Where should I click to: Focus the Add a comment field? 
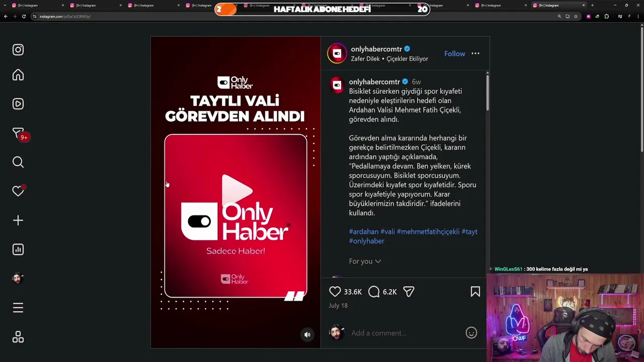pyautogui.click(x=405, y=333)
